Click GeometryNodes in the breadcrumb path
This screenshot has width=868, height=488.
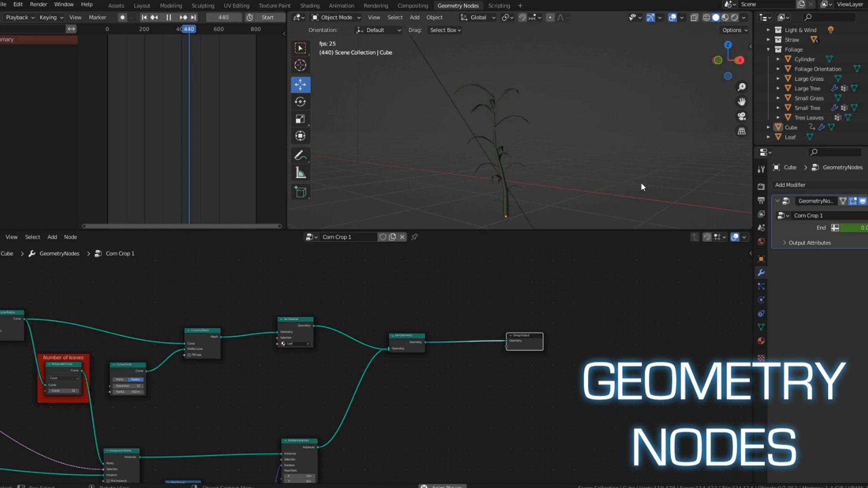click(59, 253)
